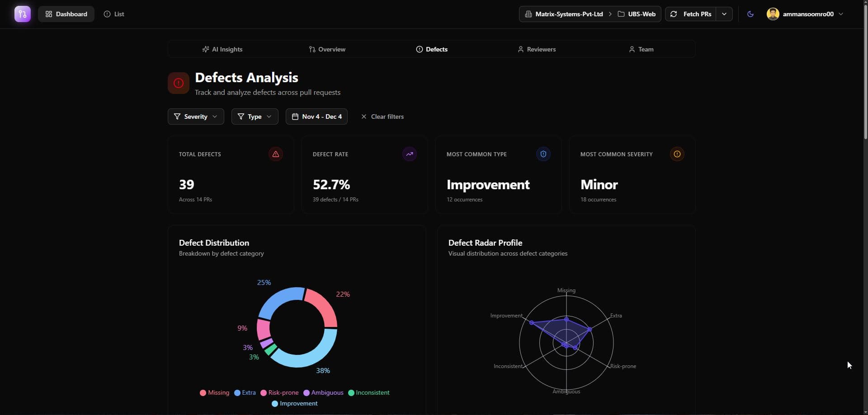Switch to the AI Insights tab
Screen dimensions: 868x415
pyautogui.click(x=222, y=49)
